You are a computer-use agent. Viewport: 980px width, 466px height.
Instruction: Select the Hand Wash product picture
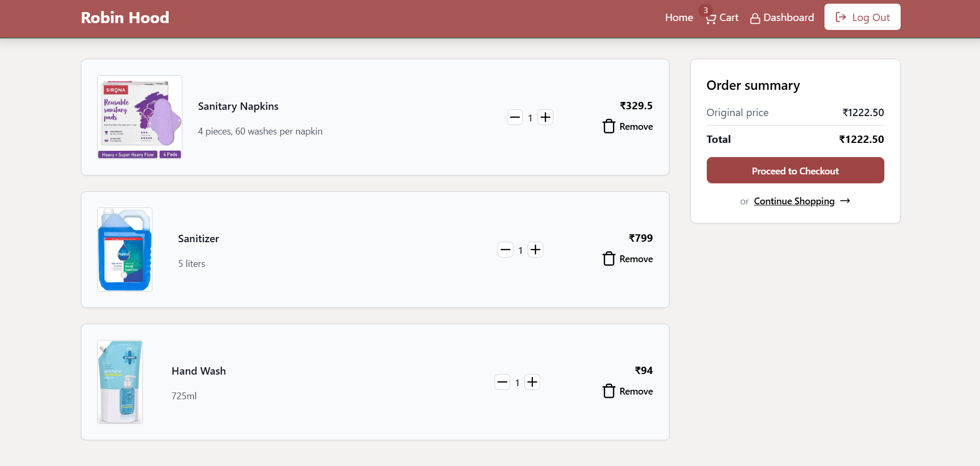[120, 382]
